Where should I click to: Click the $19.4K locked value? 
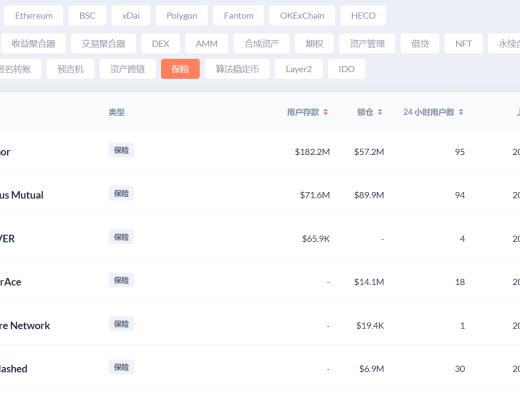click(370, 325)
